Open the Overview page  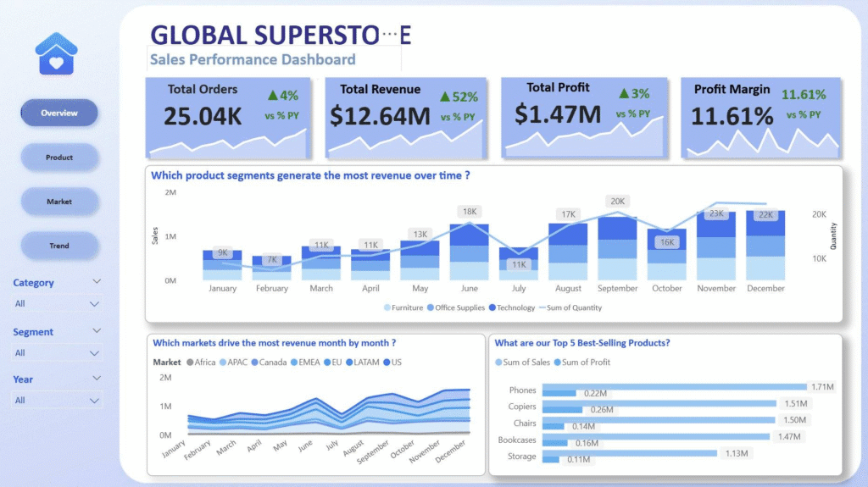pos(59,113)
